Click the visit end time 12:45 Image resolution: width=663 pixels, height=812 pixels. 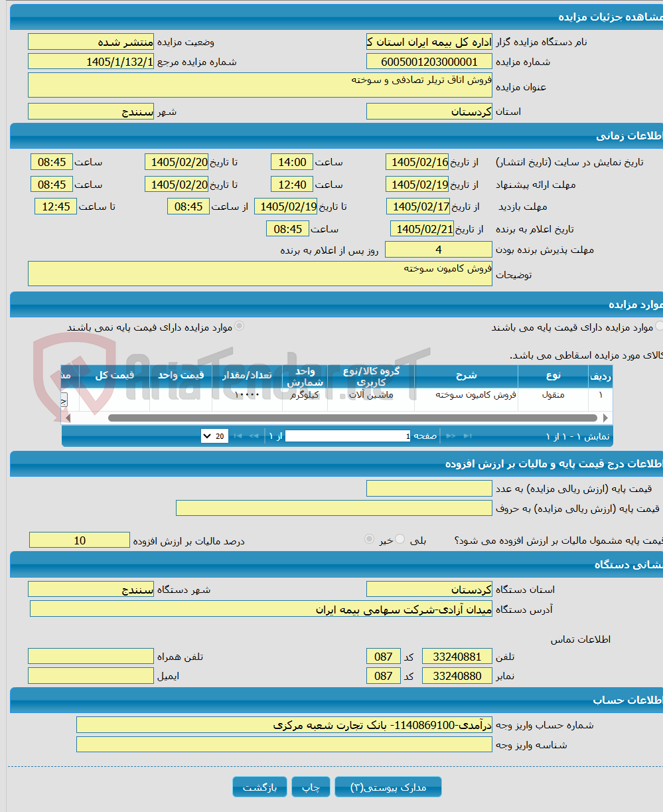[56, 206]
